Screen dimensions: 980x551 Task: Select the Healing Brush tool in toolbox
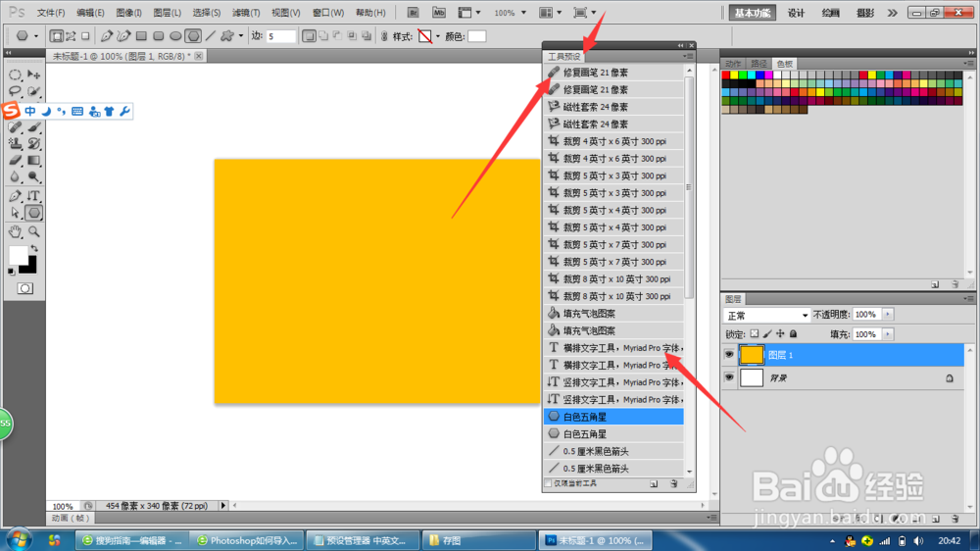15,126
